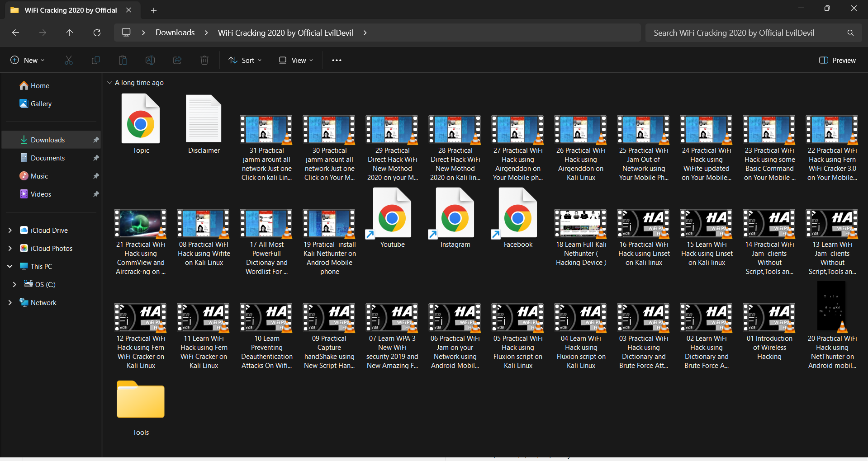Click the Share icon in toolbar

click(177, 60)
